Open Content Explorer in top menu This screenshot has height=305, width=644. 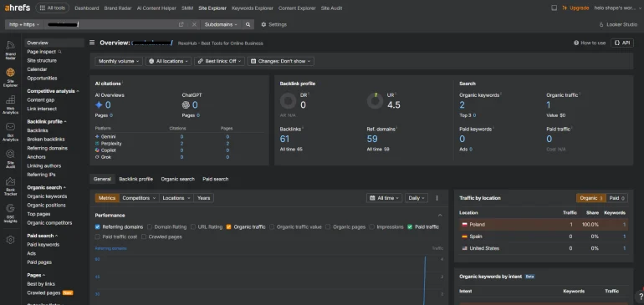(x=297, y=8)
